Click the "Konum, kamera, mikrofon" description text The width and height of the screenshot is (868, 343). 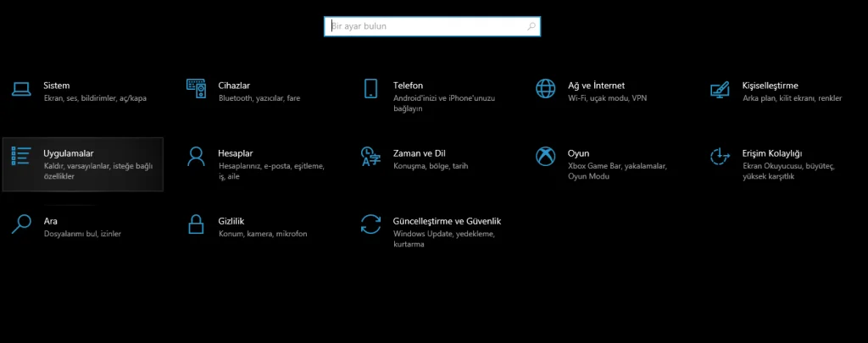point(262,233)
